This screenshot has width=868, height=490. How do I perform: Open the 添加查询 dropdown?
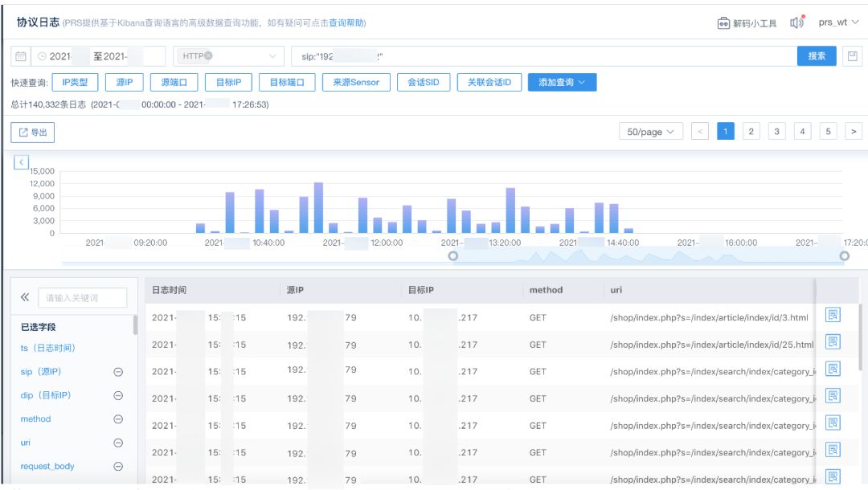point(562,83)
